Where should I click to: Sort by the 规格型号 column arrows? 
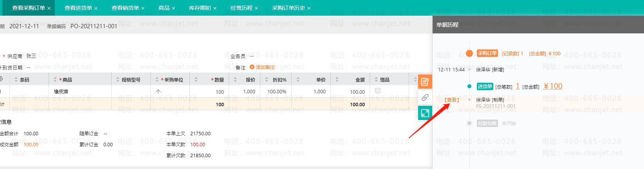coord(118,80)
